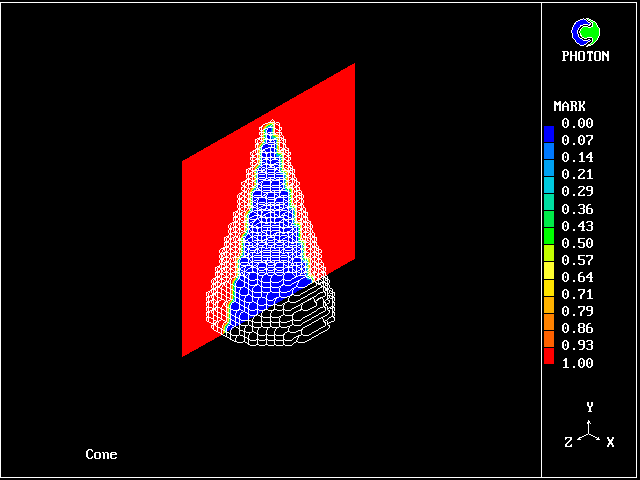Click the 0.43 legend value
The width and height of the screenshot is (640, 480).
pos(577,226)
